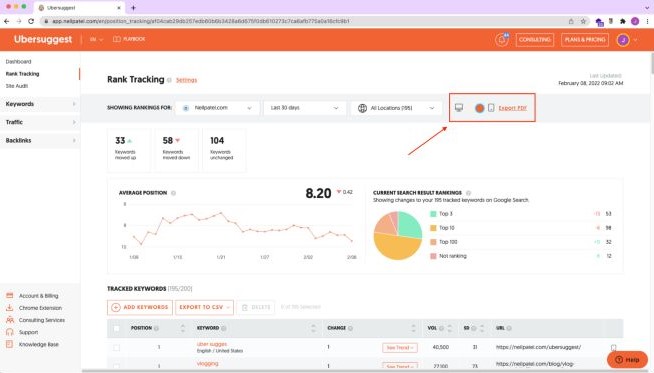Go to Dashboard in sidebar

point(18,62)
